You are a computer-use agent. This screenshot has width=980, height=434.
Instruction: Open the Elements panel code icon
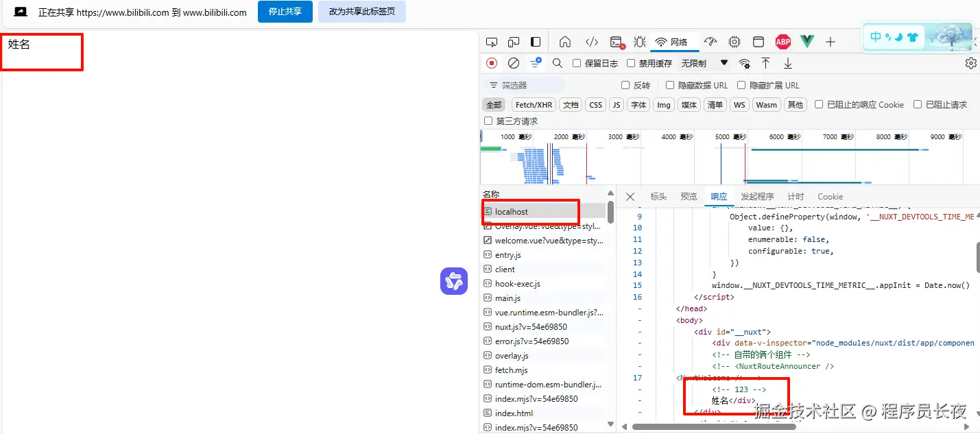(593, 42)
